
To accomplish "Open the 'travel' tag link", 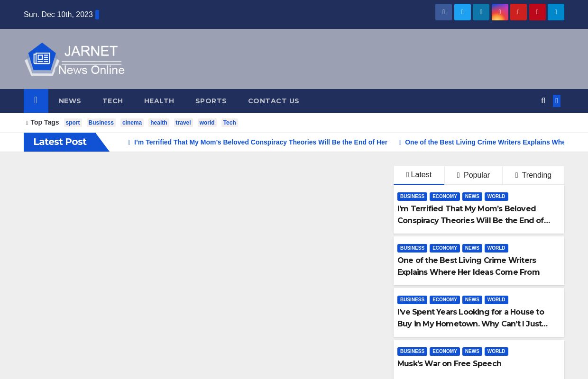I will [x=183, y=123].
